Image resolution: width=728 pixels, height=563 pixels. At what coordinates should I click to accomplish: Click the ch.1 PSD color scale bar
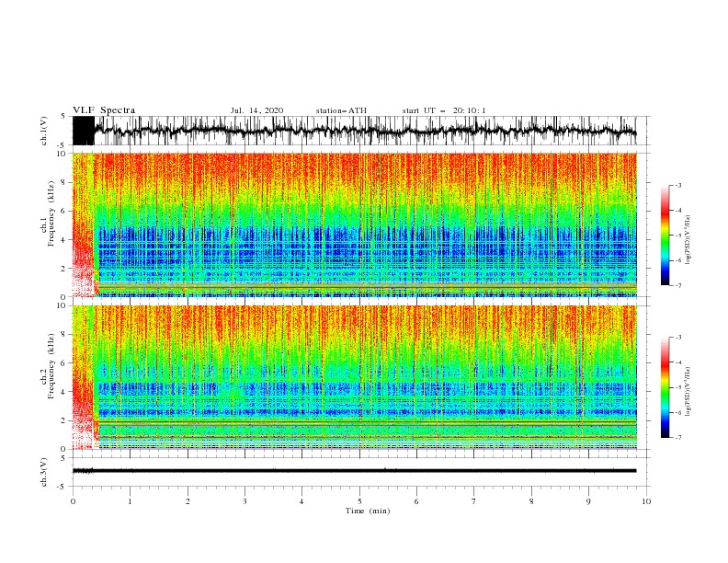pyautogui.click(x=665, y=236)
